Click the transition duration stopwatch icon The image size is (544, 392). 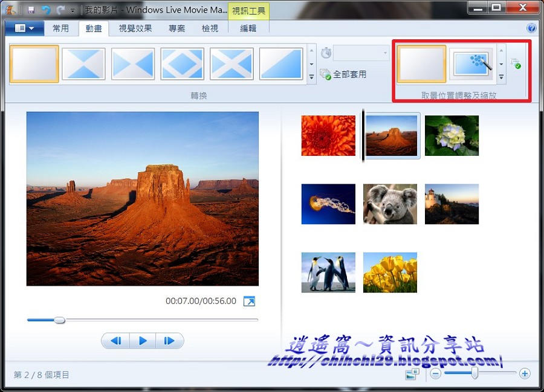tap(325, 53)
